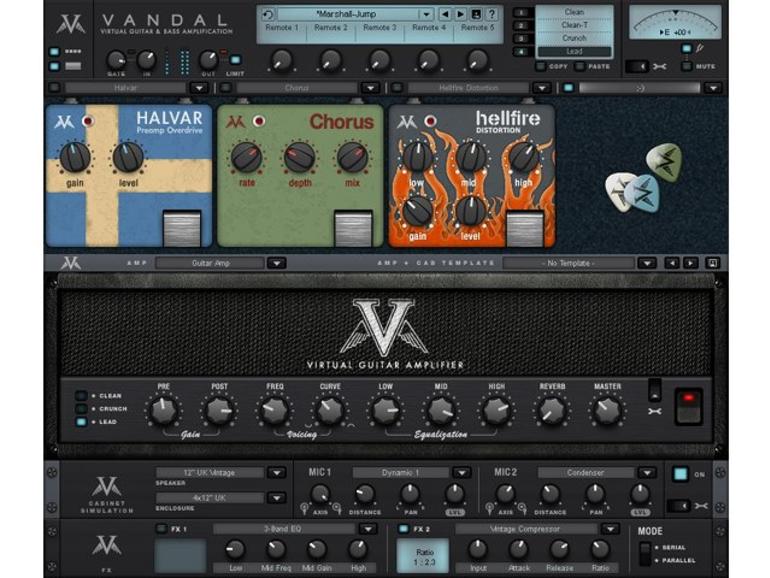770x578 pixels.
Task: Click the noise GATE knob
Action: pos(116,60)
